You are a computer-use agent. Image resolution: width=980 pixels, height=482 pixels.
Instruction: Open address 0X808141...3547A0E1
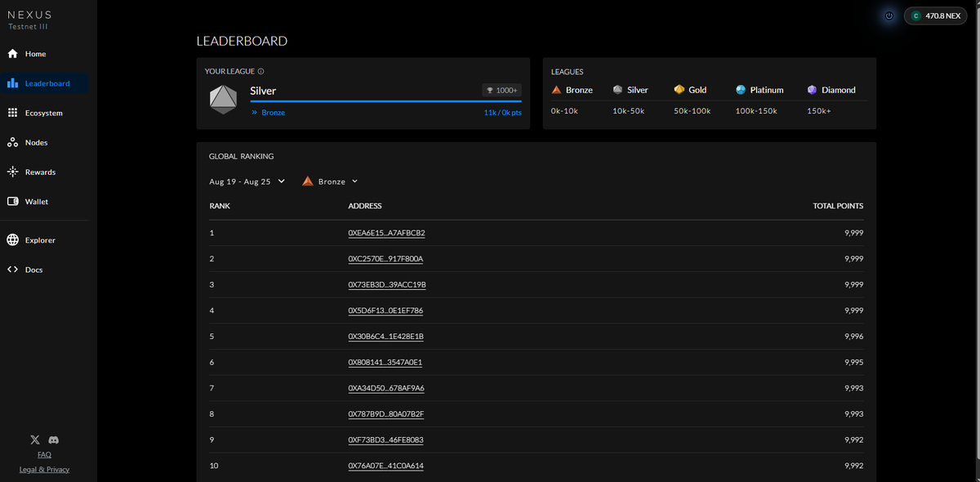point(385,362)
